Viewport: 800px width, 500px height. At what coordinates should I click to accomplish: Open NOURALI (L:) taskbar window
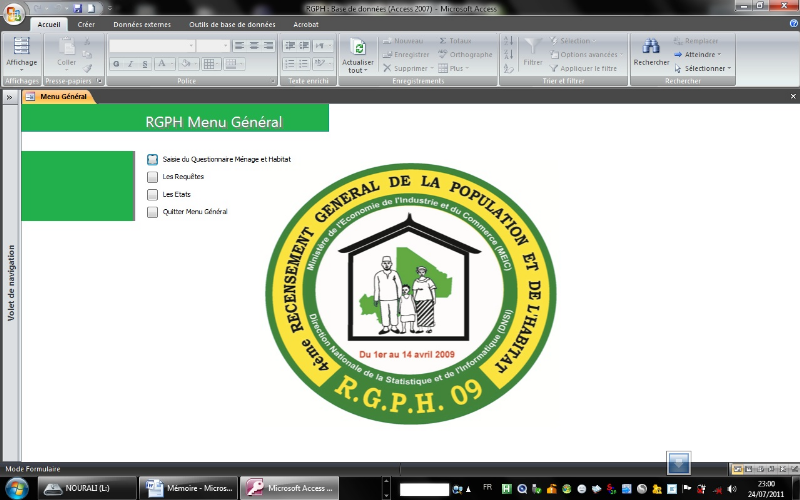(88, 488)
